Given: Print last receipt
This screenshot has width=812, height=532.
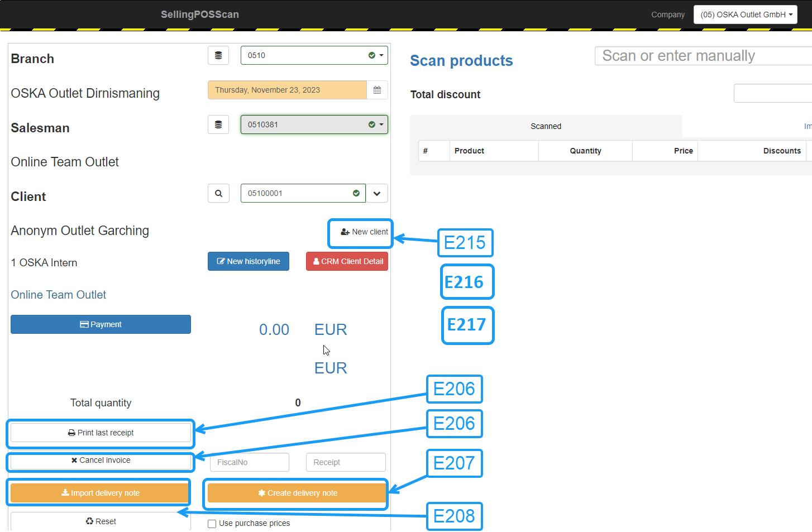Looking at the screenshot, I should click(101, 433).
